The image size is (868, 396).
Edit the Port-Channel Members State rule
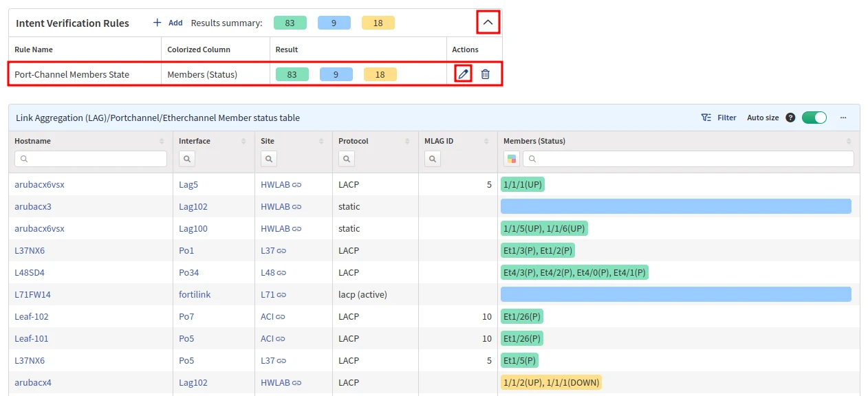tap(463, 74)
